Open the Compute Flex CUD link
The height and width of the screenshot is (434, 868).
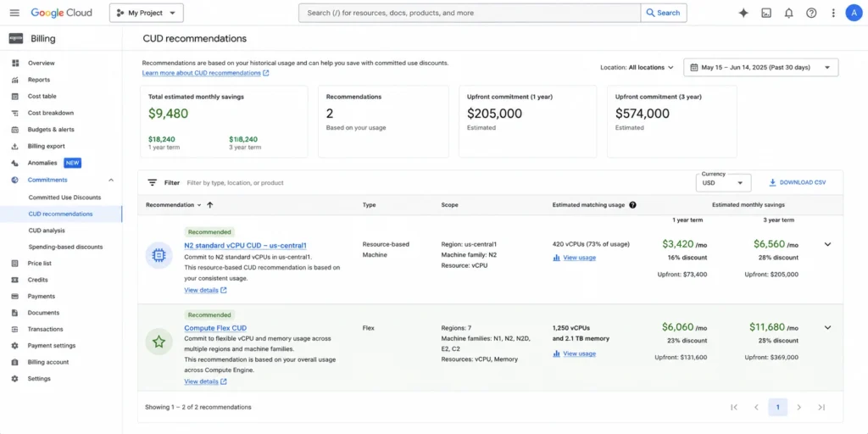tap(215, 328)
